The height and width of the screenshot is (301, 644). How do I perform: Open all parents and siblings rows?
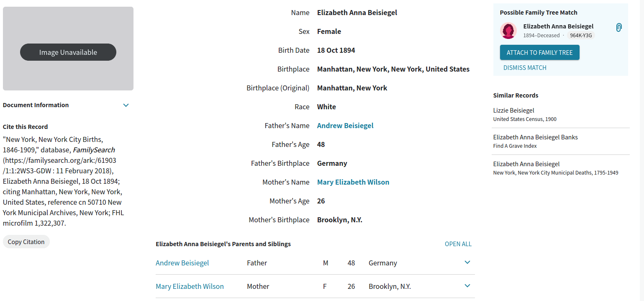click(458, 244)
